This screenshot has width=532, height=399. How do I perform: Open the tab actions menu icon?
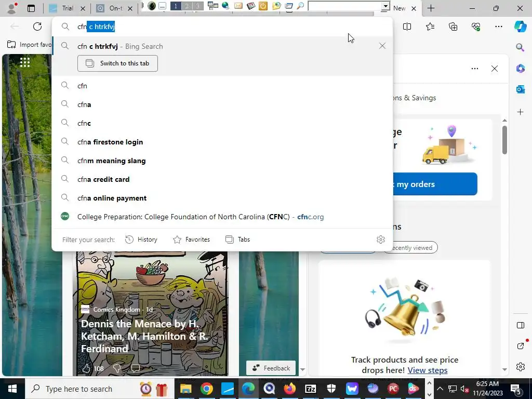click(x=31, y=8)
